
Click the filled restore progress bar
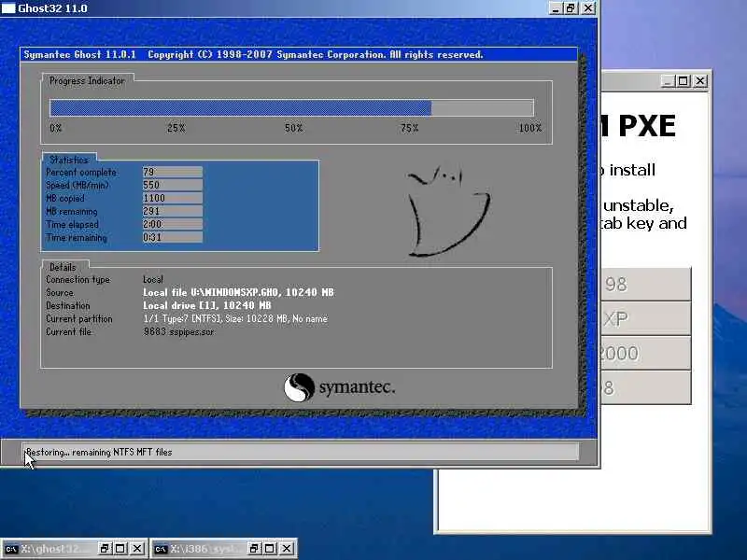tap(241, 108)
